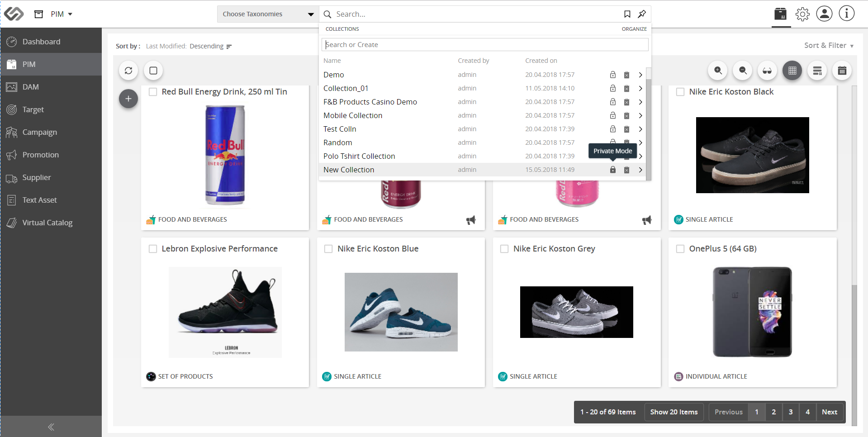Collapse the left sidebar

click(x=51, y=427)
